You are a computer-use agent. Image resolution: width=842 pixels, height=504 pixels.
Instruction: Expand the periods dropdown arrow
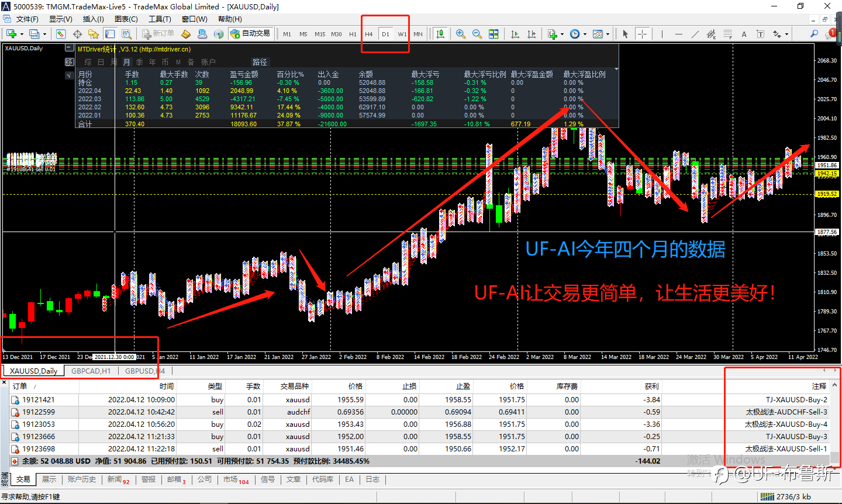point(585,34)
